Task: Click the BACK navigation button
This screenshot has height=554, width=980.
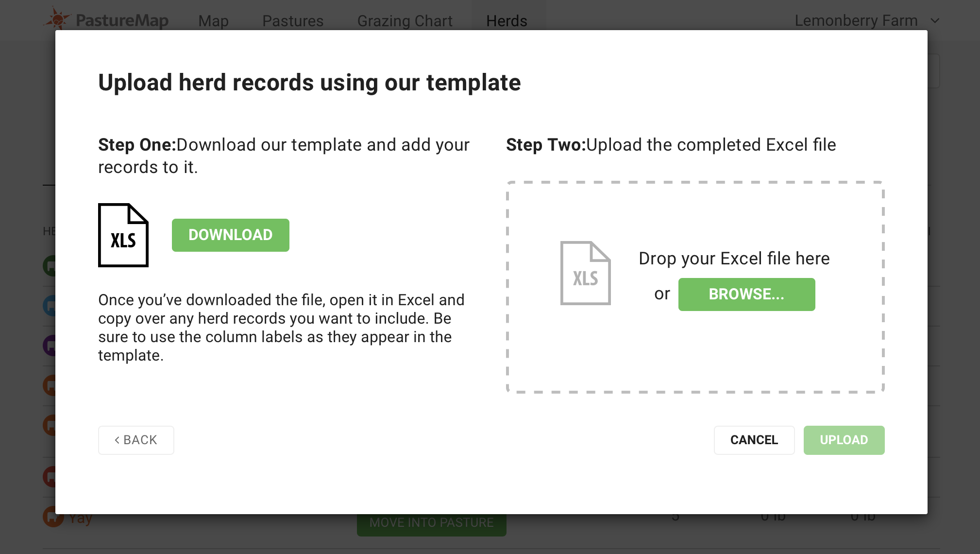Action: (135, 440)
